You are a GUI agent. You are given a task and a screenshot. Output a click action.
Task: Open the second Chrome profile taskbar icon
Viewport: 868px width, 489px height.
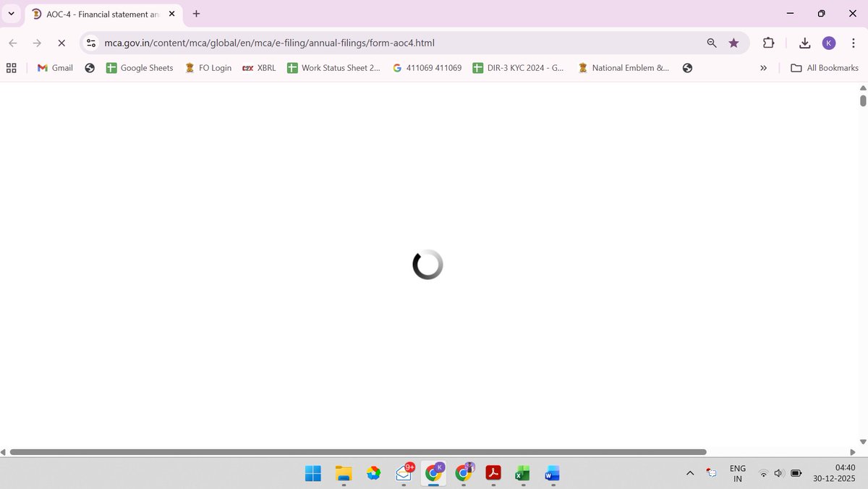464,473
